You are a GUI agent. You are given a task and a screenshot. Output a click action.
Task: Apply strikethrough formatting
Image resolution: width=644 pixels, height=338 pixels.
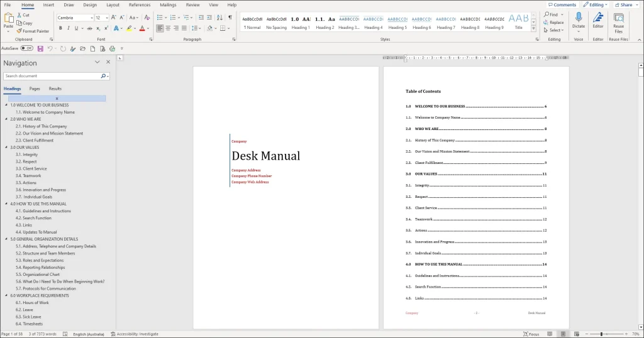pos(89,28)
